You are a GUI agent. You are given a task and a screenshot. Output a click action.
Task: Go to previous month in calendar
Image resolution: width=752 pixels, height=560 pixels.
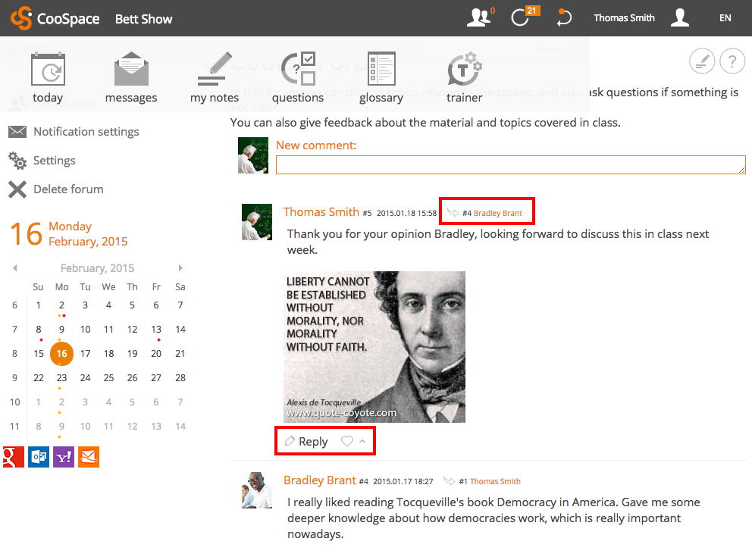tap(15, 268)
